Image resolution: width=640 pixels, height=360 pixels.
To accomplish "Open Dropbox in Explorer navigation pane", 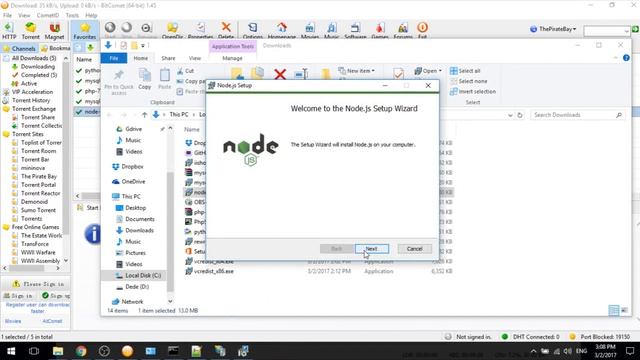I will [x=127, y=167].
